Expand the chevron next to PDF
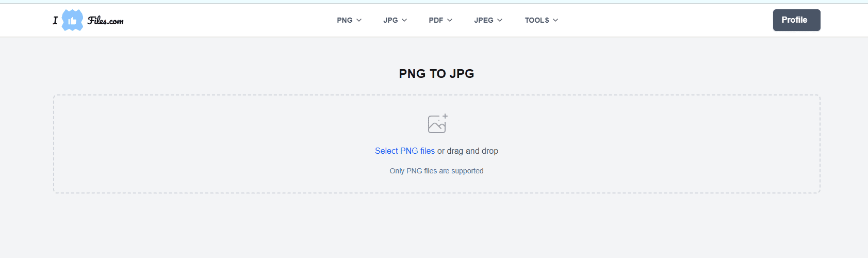Viewport: 868px width, 258px height. 450,20
